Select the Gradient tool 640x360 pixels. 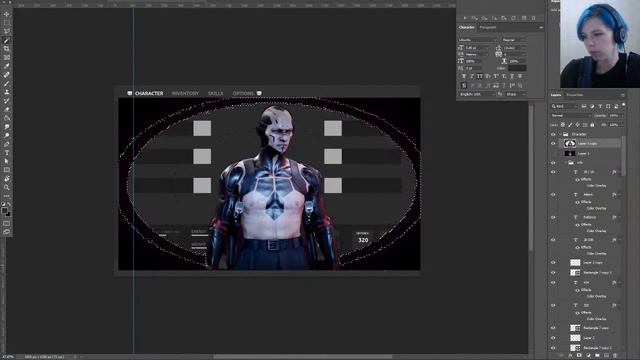click(7, 118)
